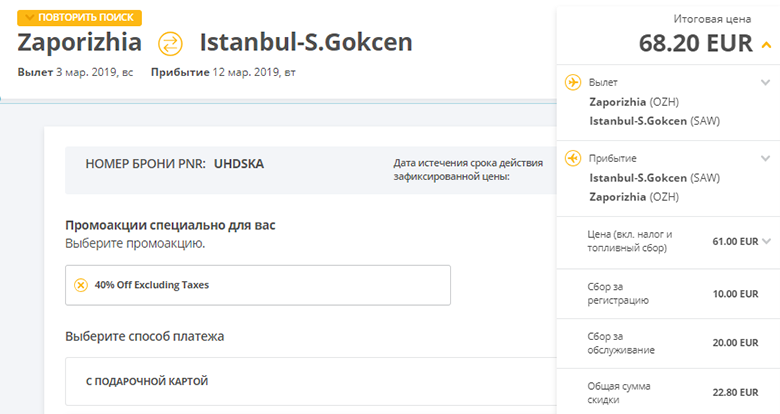
Task: Click the 68.20 EUR total price
Action: [x=698, y=44]
